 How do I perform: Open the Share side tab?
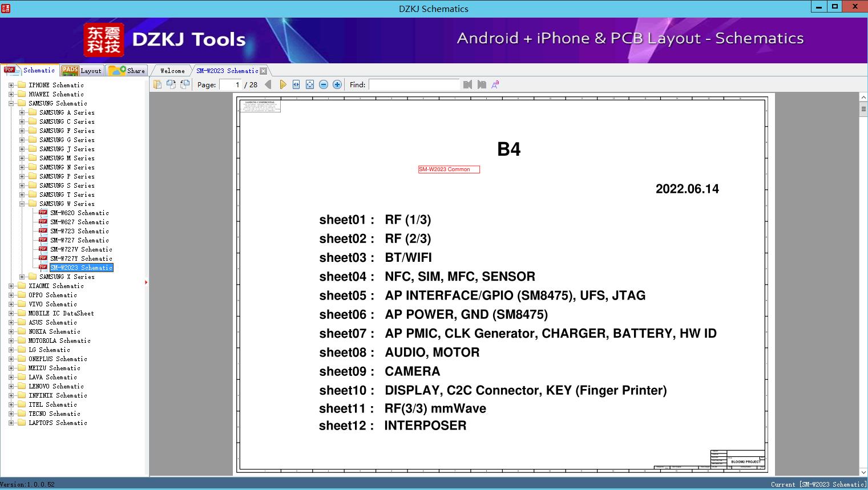click(x=127, y=71)
